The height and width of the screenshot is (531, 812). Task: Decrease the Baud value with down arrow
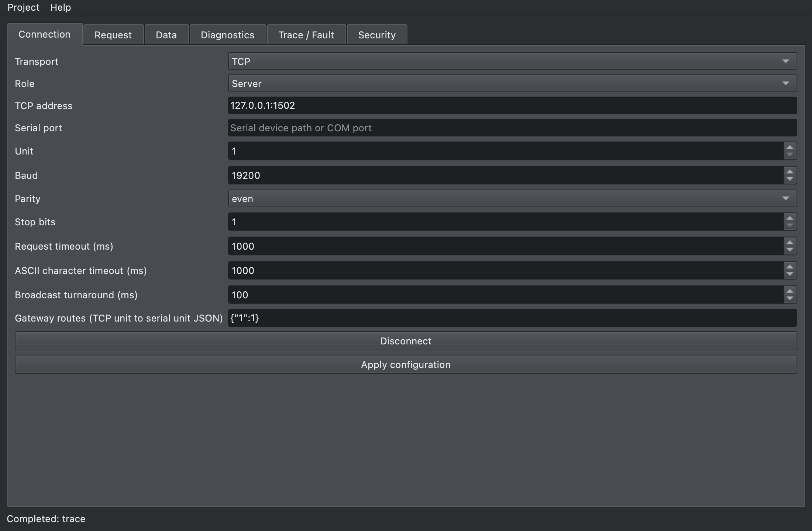click(x=790, y=179)
